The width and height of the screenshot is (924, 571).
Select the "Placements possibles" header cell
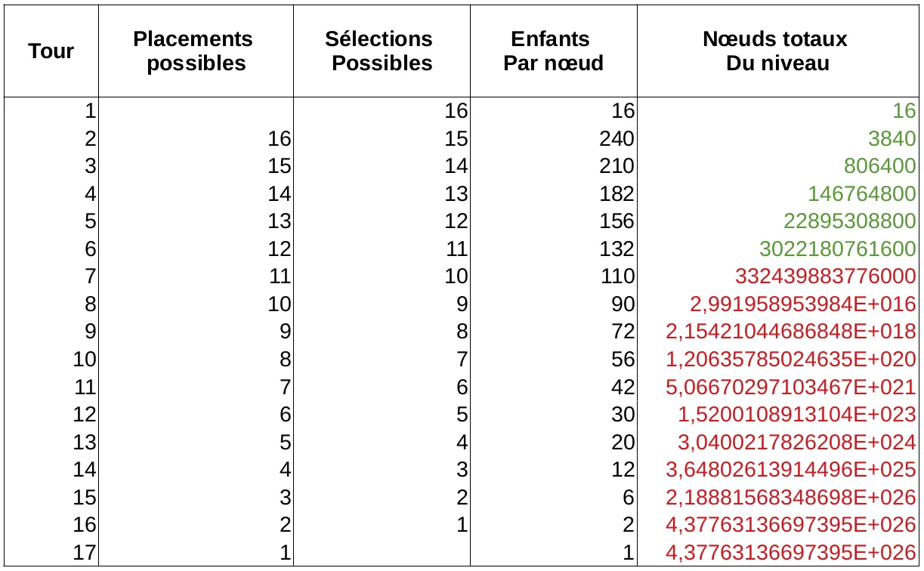pos(196,51)
